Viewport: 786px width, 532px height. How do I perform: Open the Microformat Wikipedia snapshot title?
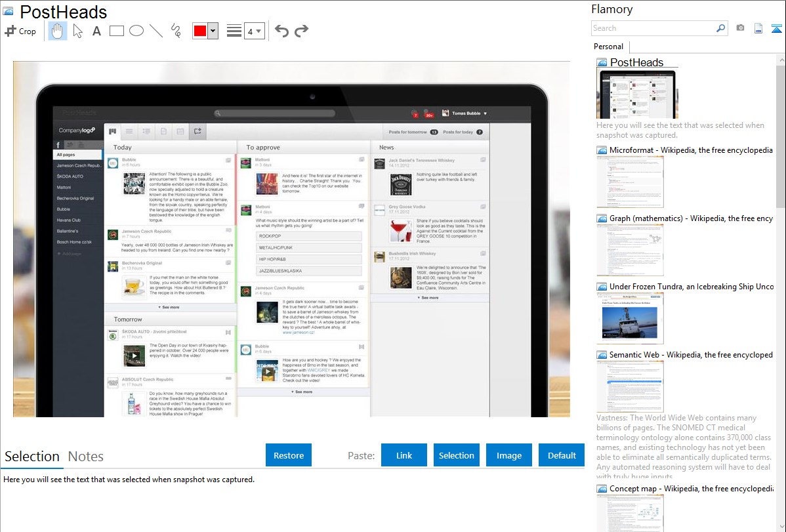click(691, 150)
